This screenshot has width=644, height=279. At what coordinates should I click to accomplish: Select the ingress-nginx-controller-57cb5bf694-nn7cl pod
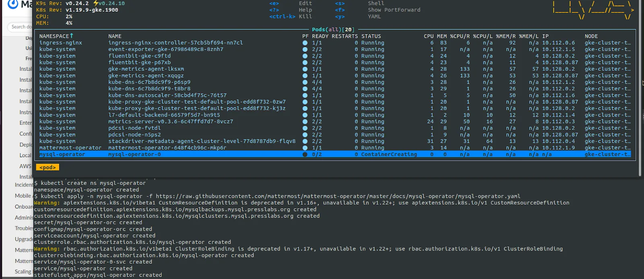click(175, 43)
